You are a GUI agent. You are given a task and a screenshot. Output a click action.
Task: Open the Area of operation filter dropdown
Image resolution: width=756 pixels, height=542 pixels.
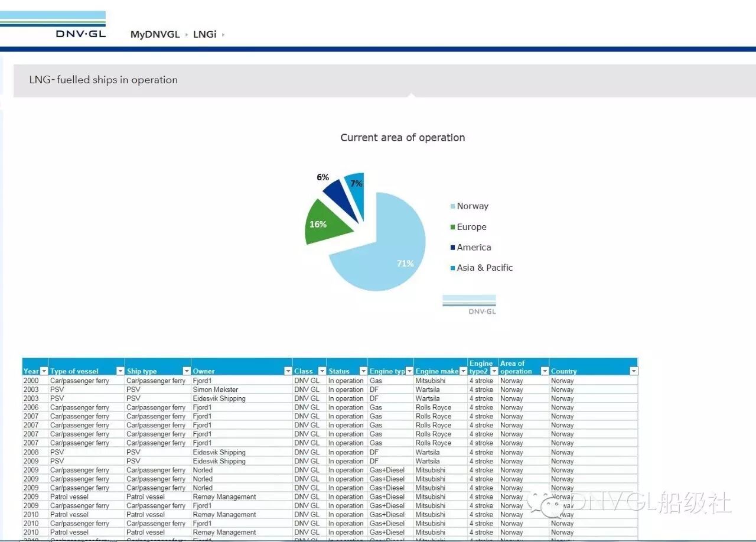pyautogui.click(x=545, y=371)
